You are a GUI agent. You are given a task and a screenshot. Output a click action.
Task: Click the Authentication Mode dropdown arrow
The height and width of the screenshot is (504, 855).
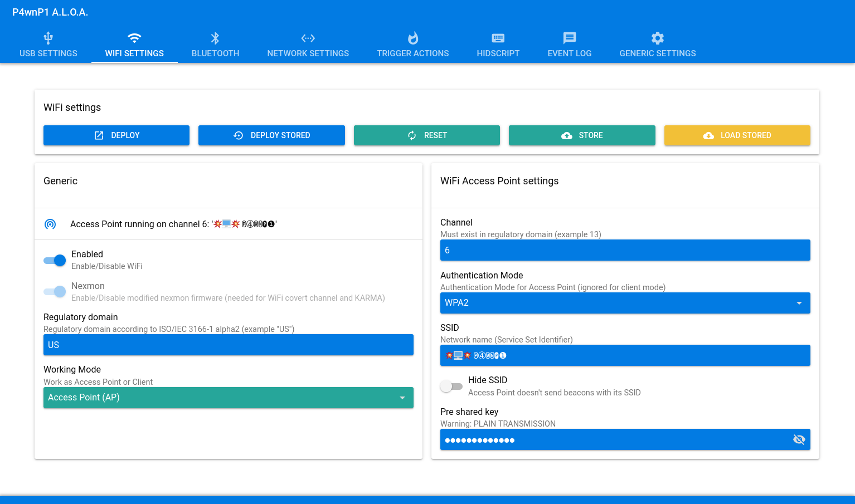click(x=799, y=303)
